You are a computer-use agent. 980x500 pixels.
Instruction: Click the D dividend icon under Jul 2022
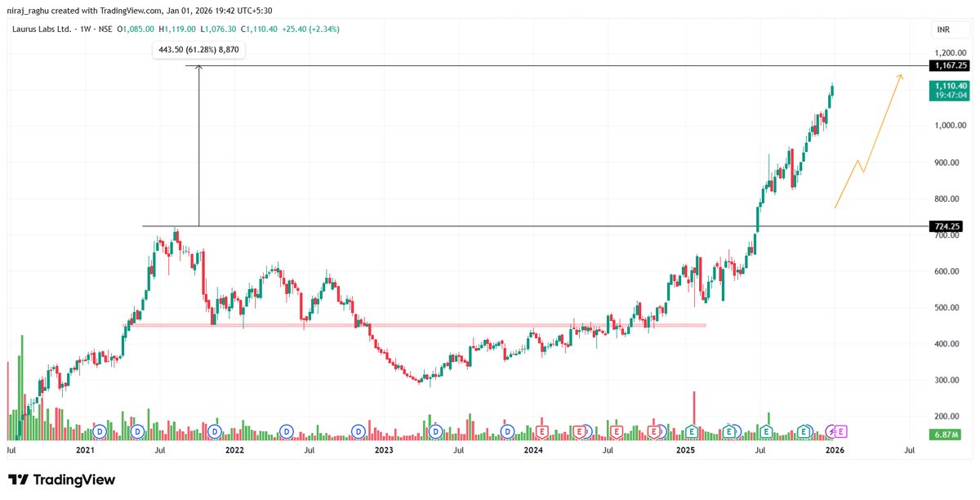(x=286, y=431)
